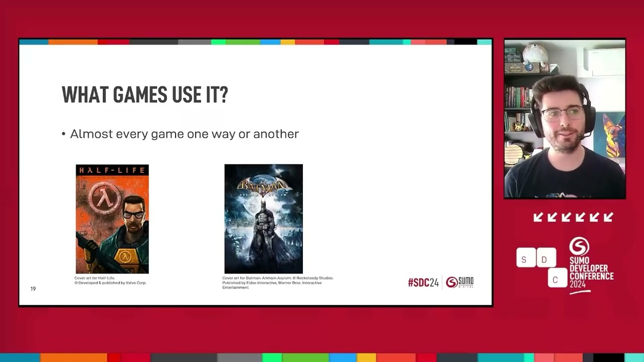Select the 'Almost every game one way or another' bullet
644x362 pixels.
coord(180,134)
